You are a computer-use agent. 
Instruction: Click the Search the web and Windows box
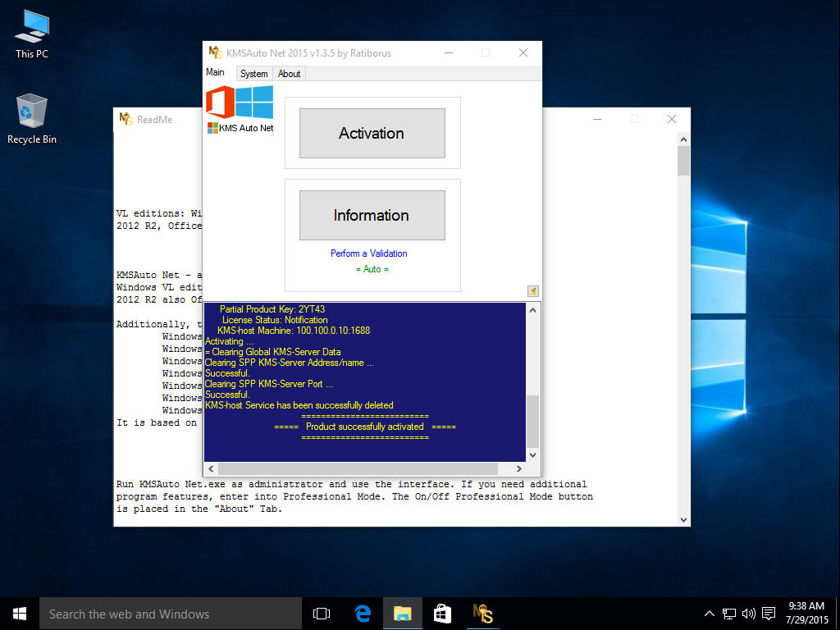pyautogui.click(x=171, y=614)
